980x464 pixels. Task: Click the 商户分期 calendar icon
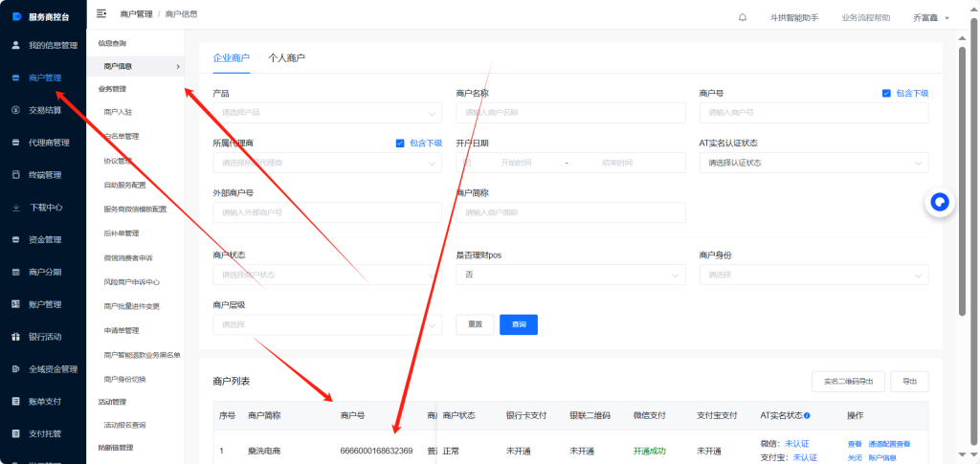16,273
